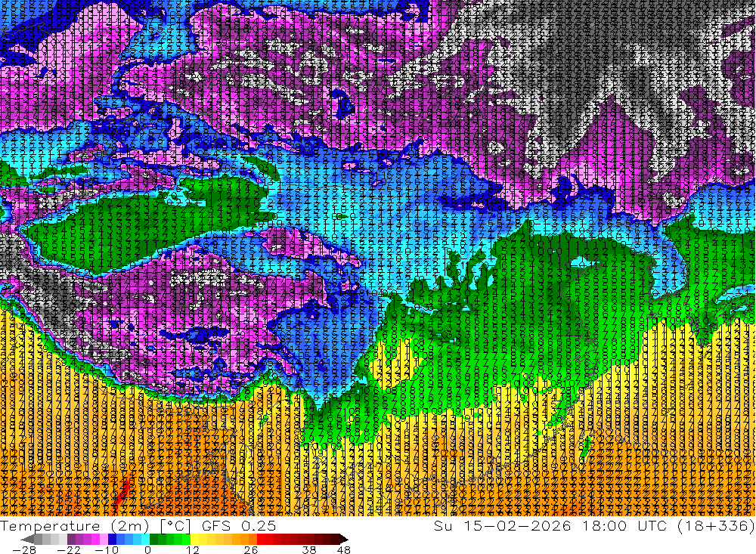Click the "18:00 UTC" time text

(x=625, y=525)
